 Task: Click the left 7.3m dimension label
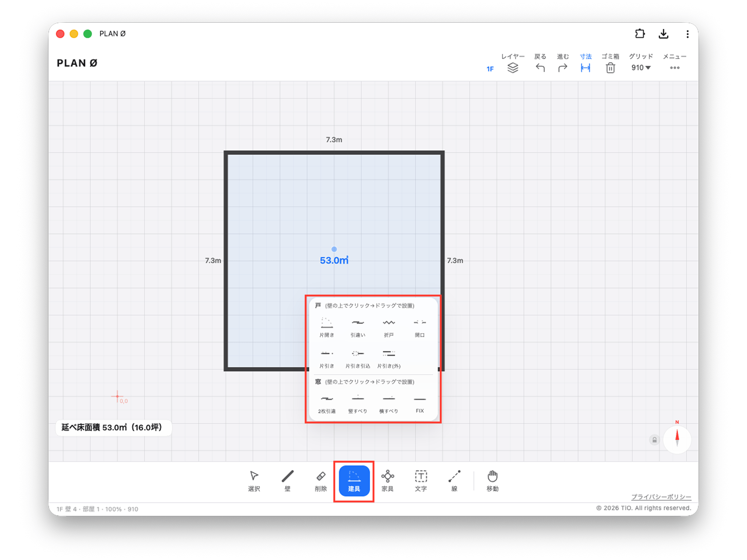click(213, 260)
